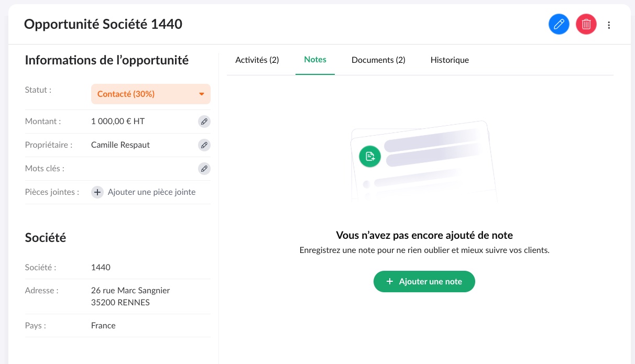This screenshot has width=635, height=364.
Task: Click the red trash delete icon
Action: pos(586,24)
